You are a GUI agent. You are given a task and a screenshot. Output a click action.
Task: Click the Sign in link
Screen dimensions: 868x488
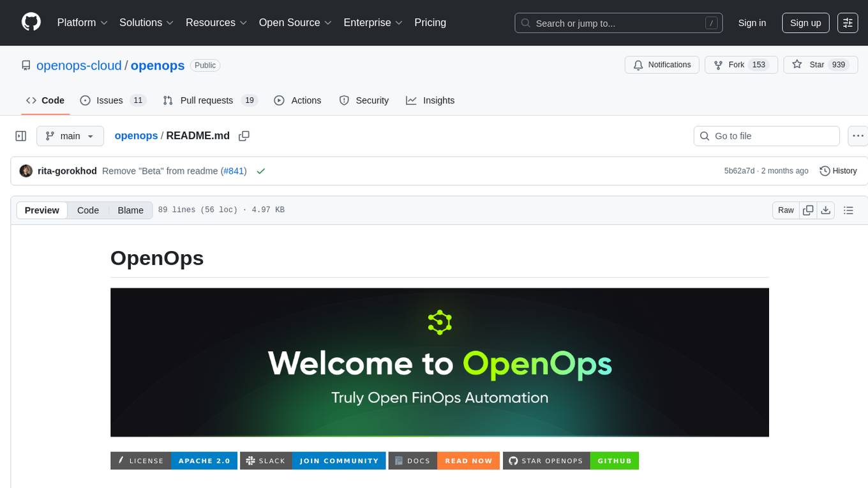coord(752,23)
